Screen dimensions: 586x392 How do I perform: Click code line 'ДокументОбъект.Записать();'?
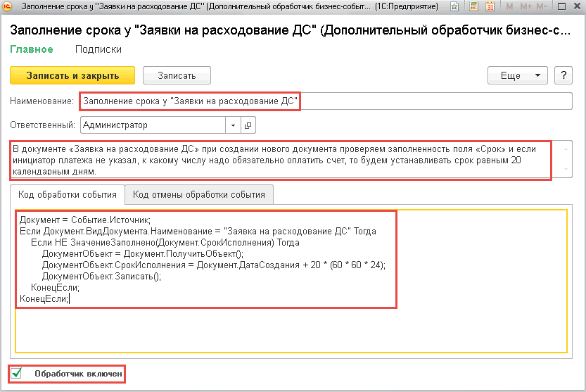click(101, 277)
